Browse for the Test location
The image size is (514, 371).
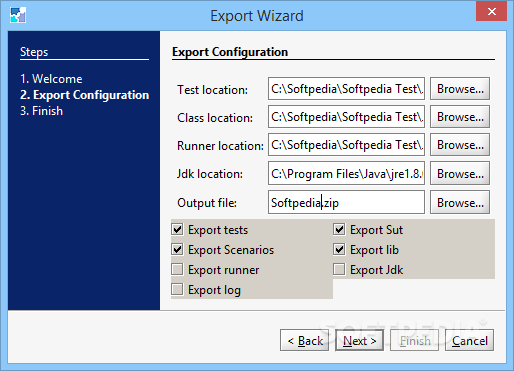[460, 89]
